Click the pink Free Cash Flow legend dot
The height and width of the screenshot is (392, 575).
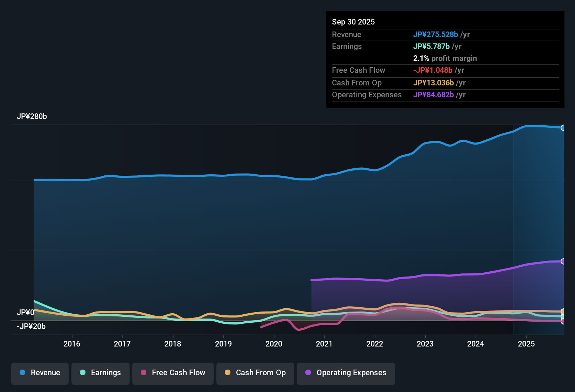(143, 373)
